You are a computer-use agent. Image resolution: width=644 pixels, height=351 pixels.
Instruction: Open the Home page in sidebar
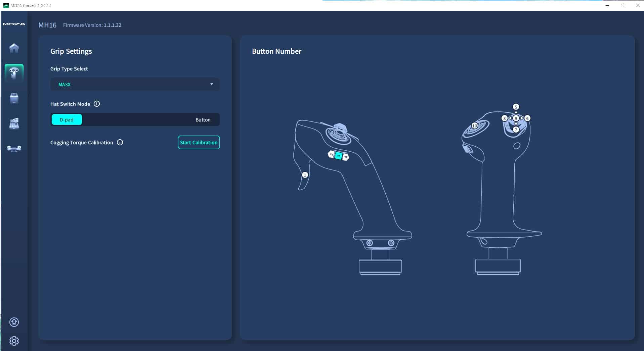(14, 48)
